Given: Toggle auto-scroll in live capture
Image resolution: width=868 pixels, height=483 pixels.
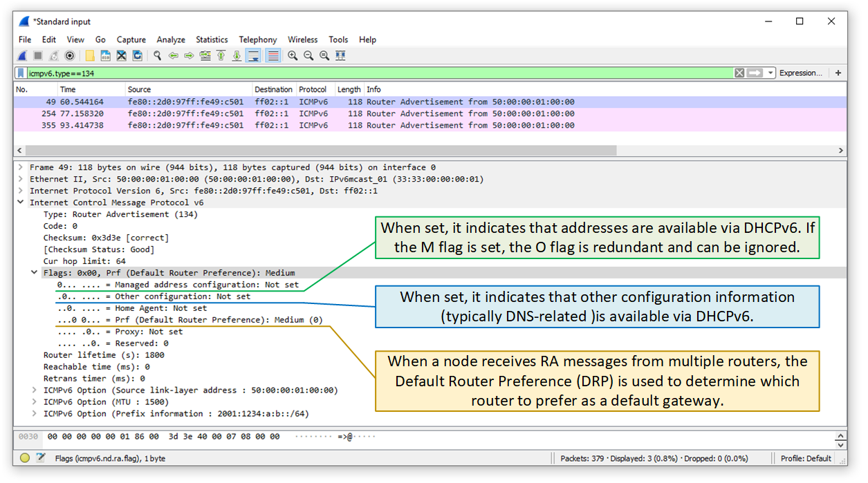Looking at the screenshot, I should tap(252, 55).
